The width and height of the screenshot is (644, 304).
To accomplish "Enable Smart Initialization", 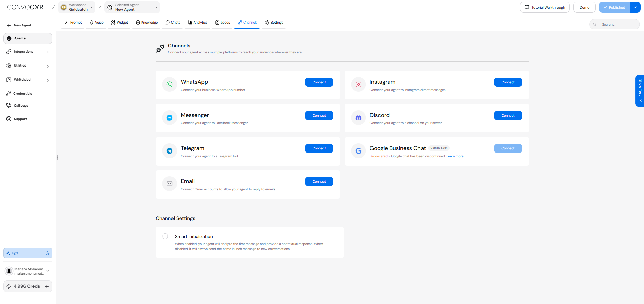I will coord(165,236).
